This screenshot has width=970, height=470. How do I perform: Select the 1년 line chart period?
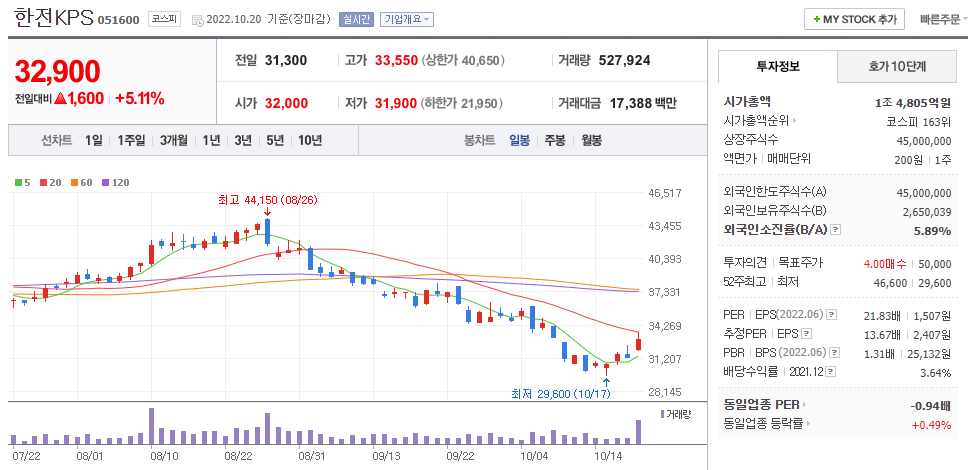(x=212, y=140)
